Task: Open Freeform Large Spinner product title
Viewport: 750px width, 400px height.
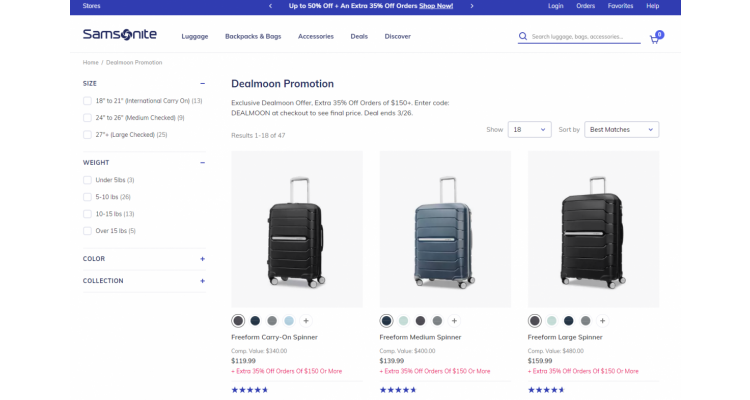Action: (565, 337)
